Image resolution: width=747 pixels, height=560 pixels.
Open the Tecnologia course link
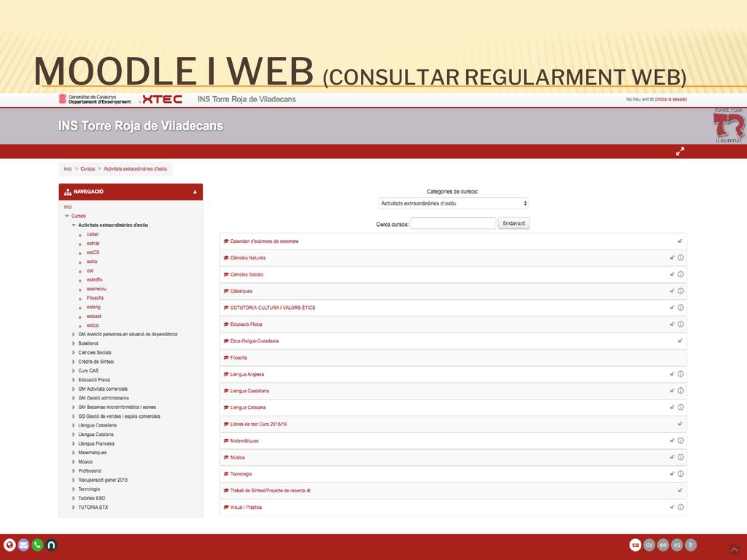(241, 474)
